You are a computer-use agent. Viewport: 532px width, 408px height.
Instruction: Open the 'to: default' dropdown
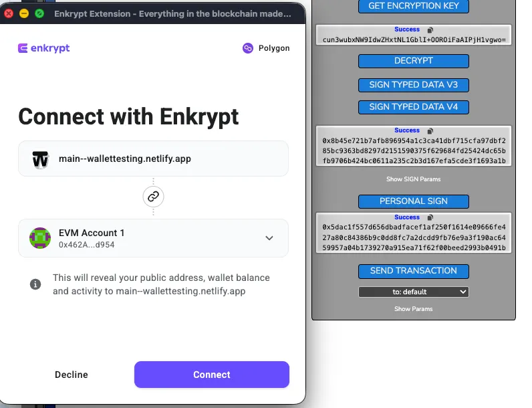tap(414, 292)
